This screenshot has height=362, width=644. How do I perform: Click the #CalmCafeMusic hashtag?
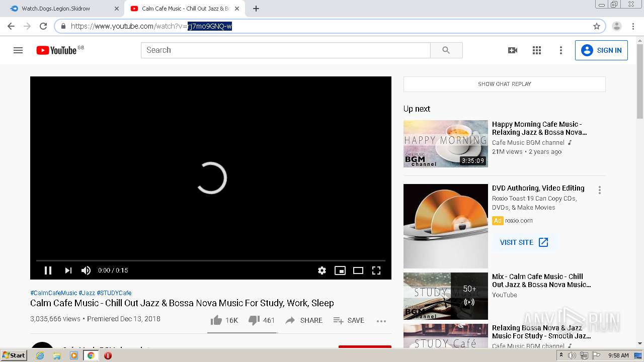tap(53, 293)
